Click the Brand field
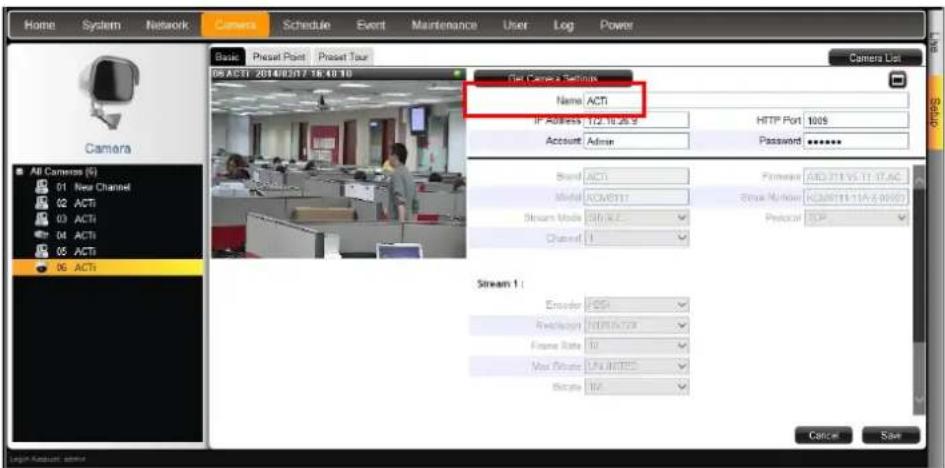The width and height of the screenshot is (945, 468). (x=636, y=176)
